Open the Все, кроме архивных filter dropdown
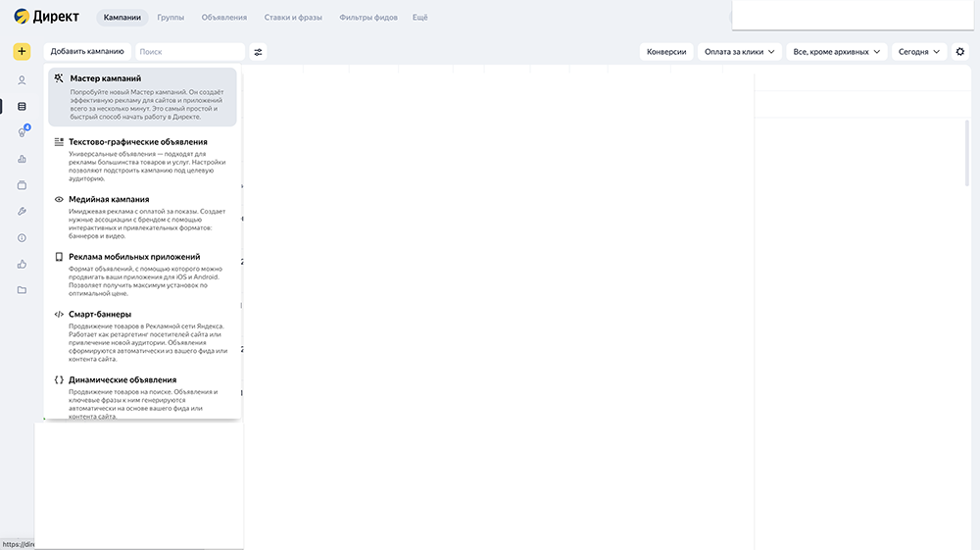The width and height of the screenshot is (980, 550). [836, 52]
